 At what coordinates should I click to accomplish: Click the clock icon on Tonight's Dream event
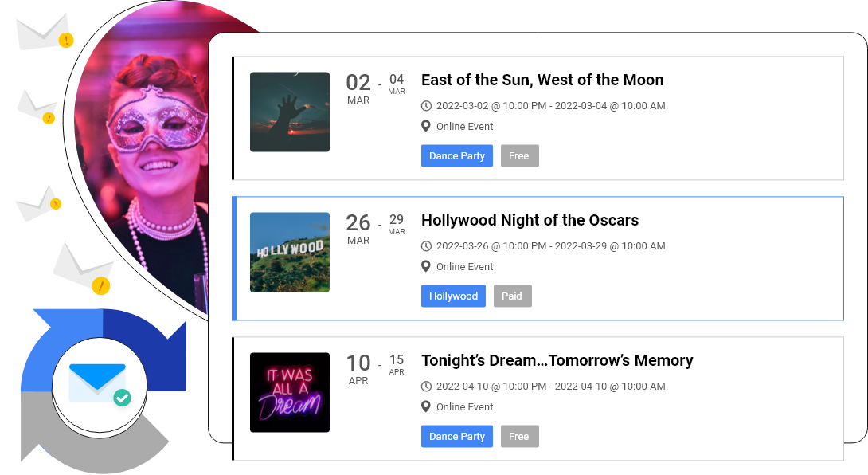coord(426,387)
